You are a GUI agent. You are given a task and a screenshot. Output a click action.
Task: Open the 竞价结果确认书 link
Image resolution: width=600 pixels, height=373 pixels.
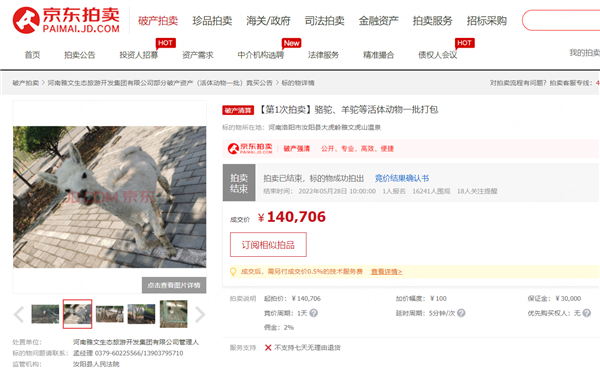click(x=402, y=178)
